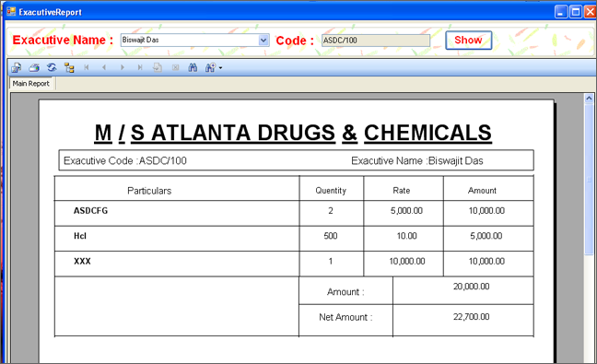Toggle the group tree icon
Image resolution: width=597 pixels, height=364 pixels.
click(69, 68)
